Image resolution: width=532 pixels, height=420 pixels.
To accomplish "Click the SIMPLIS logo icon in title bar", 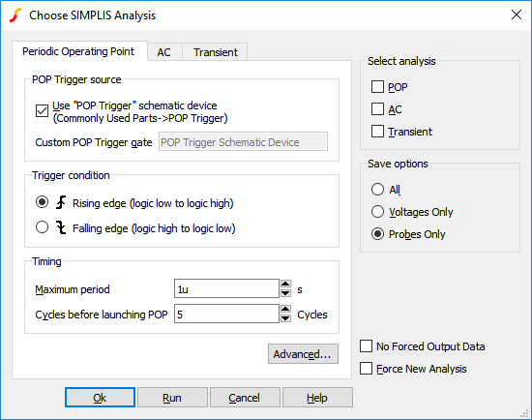I will pyautogui.click(x=15, y=15).
